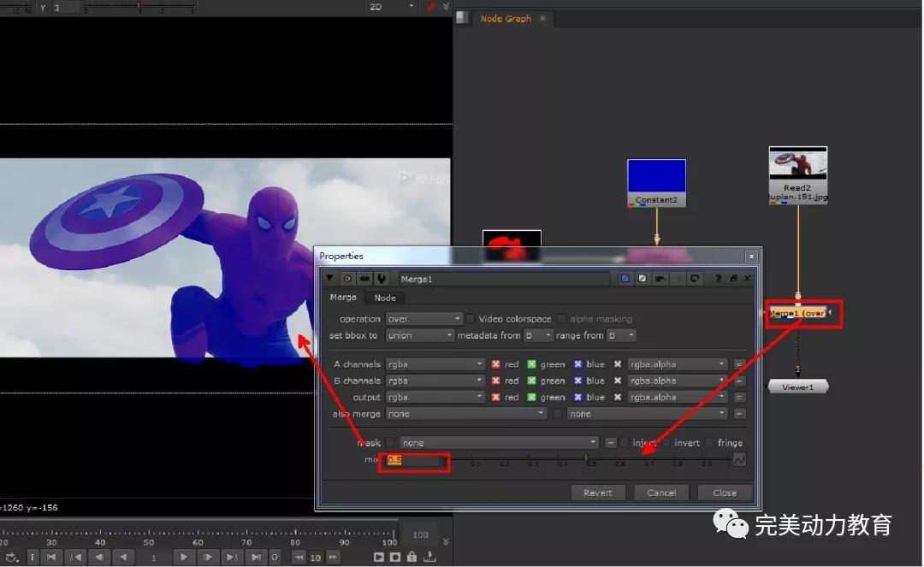Click the mix slider track
The width and height of the screenshot is (924, 567).
tap(587, 459)
